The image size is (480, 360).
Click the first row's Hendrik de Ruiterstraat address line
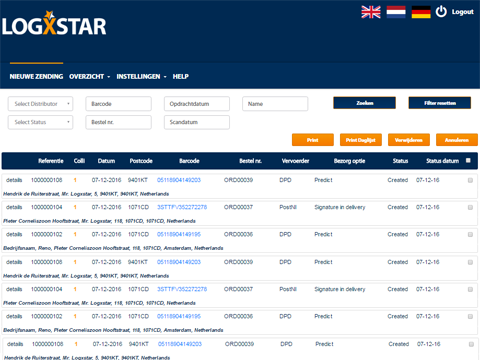tap(86, 194)
